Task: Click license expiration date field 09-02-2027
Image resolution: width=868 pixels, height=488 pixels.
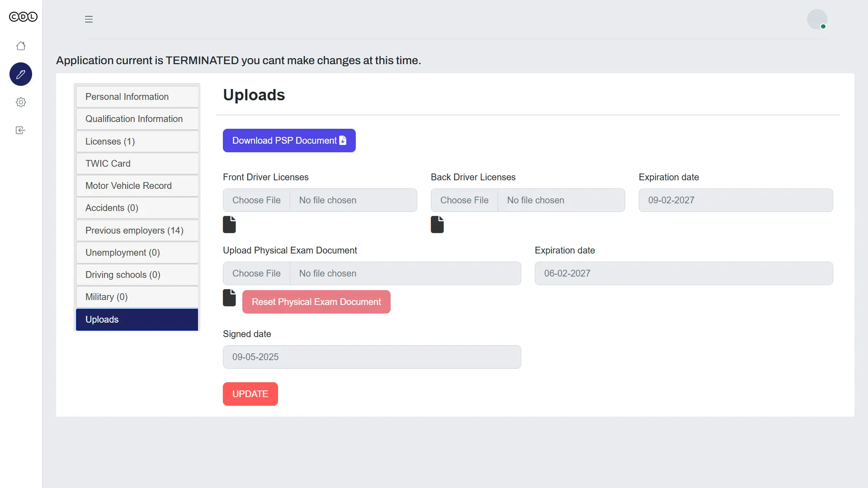Action: coord(736,200)
